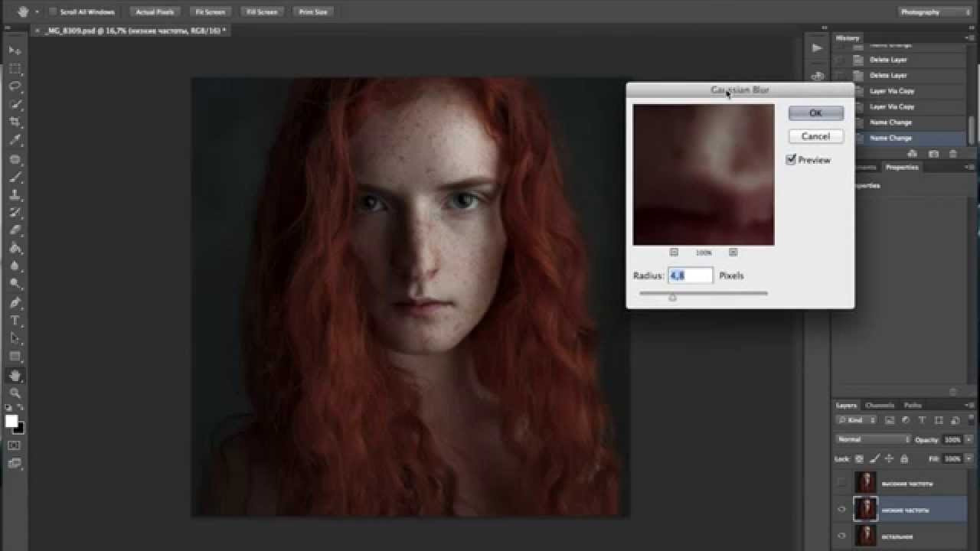
Task: Switch to the Channels tab
Action: [x=880, y=405]
